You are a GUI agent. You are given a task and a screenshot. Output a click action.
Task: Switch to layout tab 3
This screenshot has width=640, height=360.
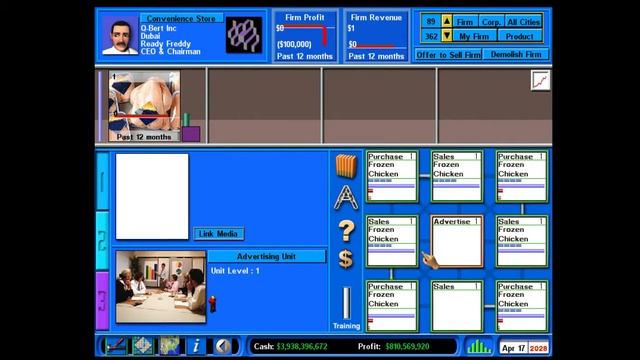102,301
